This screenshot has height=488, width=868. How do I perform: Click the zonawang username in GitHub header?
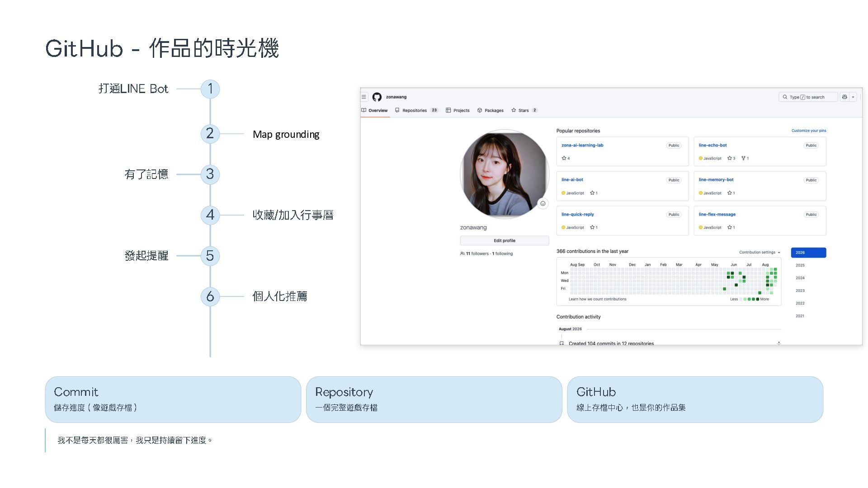pos(396,97)
